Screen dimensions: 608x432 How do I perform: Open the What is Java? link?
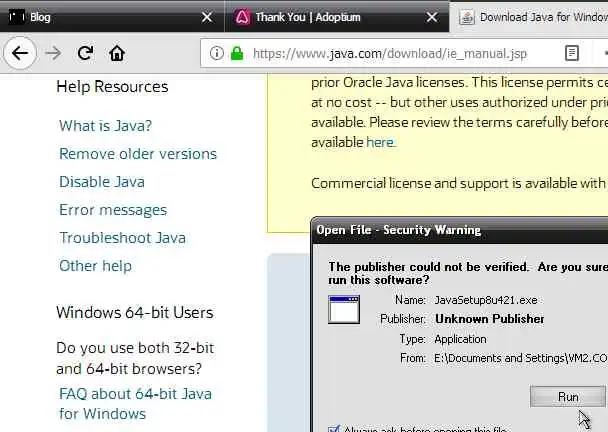(x=105, y=126)
